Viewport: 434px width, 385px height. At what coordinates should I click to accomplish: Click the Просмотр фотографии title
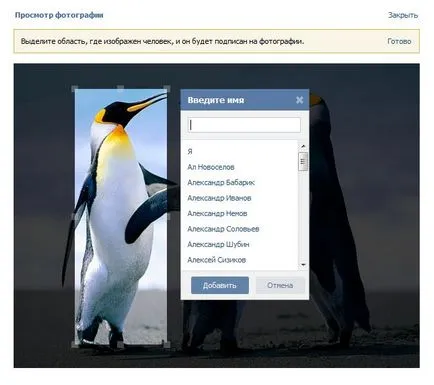(x=59, y=15)
